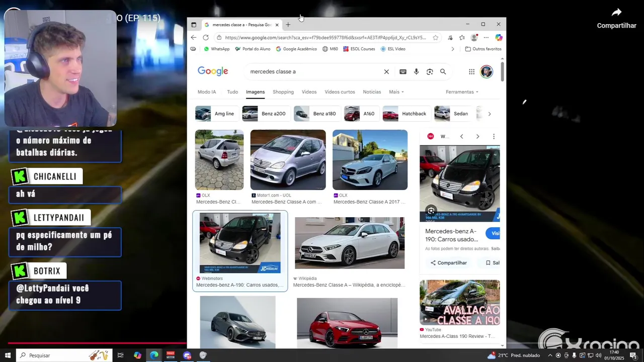Filter images by Benz a200 chip

[x=265, y=114]
